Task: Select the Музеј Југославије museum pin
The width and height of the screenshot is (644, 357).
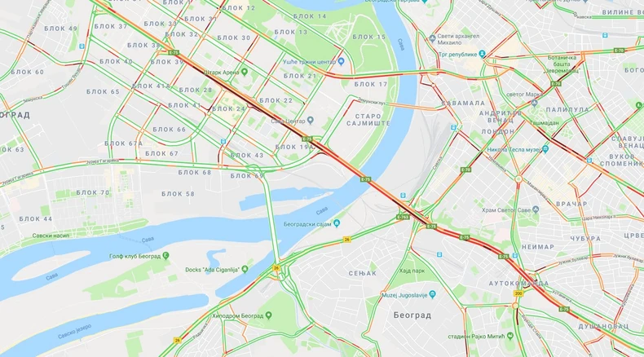Action: [432, 294]
